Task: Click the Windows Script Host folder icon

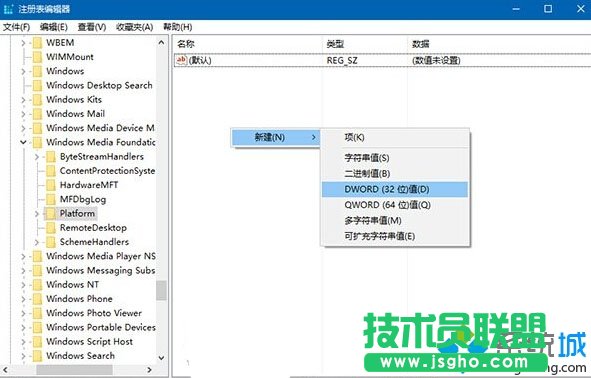Action: (37, 341)
